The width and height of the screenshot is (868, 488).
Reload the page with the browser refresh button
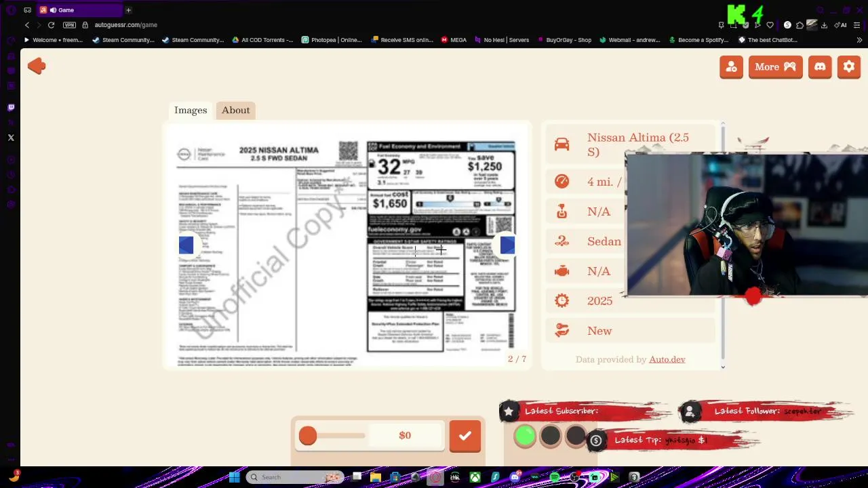click(x=51, y=24)
